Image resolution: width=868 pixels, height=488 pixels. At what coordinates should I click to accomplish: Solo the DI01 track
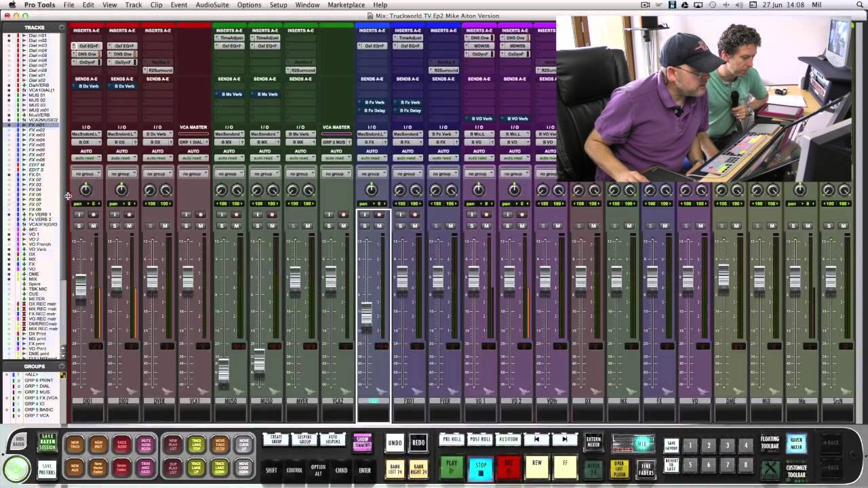(79, 226)
